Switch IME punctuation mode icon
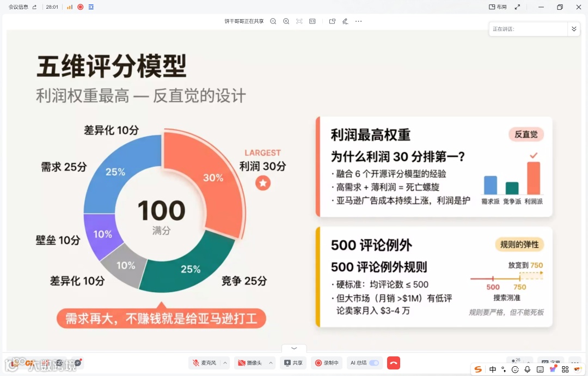The image size is (588, 376). click(504, 369)
